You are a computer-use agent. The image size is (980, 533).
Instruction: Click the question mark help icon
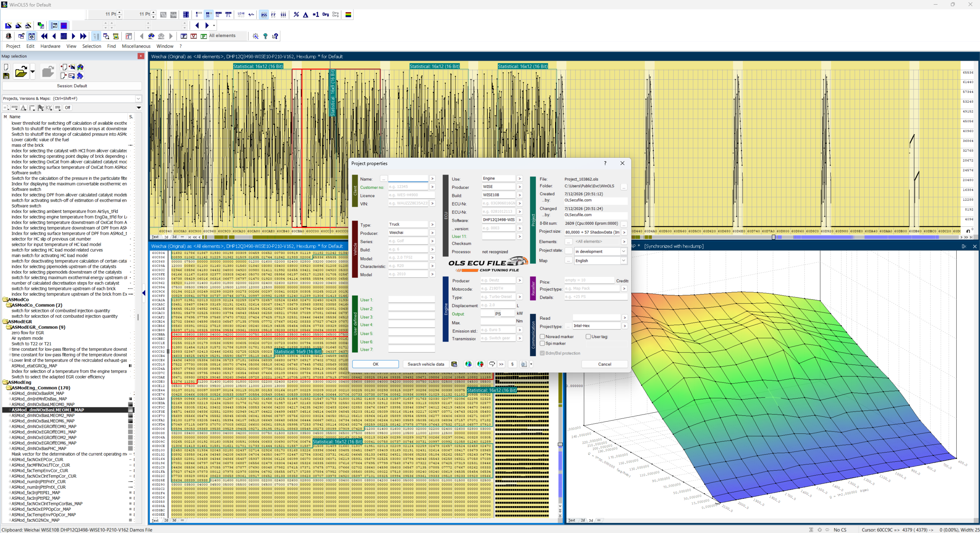[x=265, y=36]
